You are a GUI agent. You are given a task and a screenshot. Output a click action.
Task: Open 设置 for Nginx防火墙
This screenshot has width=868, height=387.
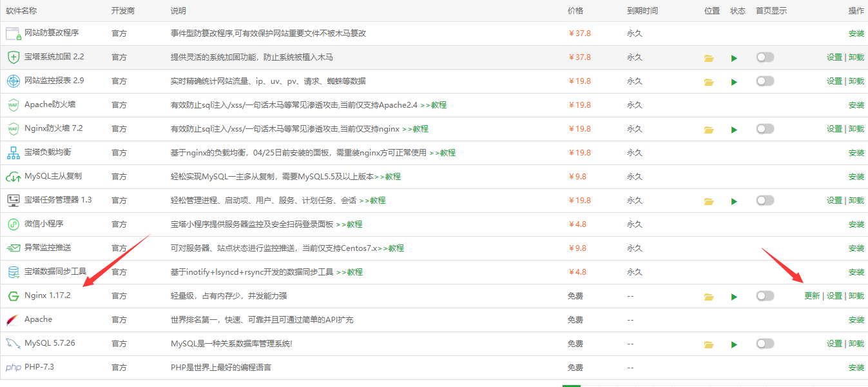tap(834, 129)
